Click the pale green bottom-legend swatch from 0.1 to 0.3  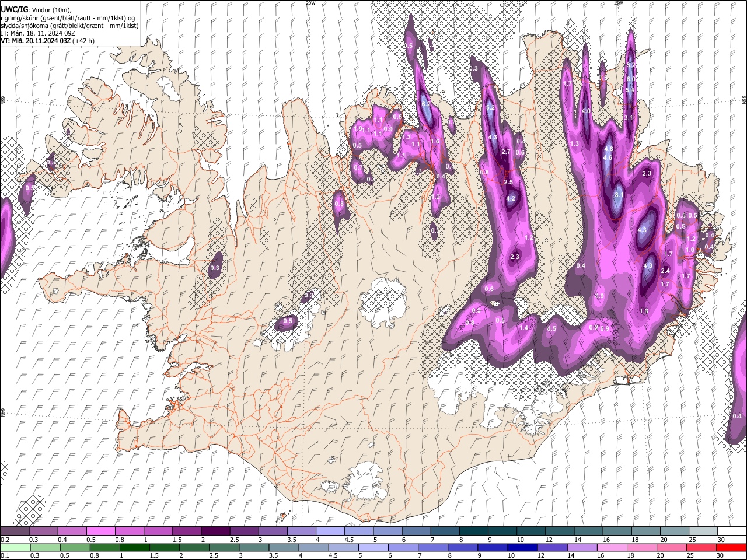15,547
